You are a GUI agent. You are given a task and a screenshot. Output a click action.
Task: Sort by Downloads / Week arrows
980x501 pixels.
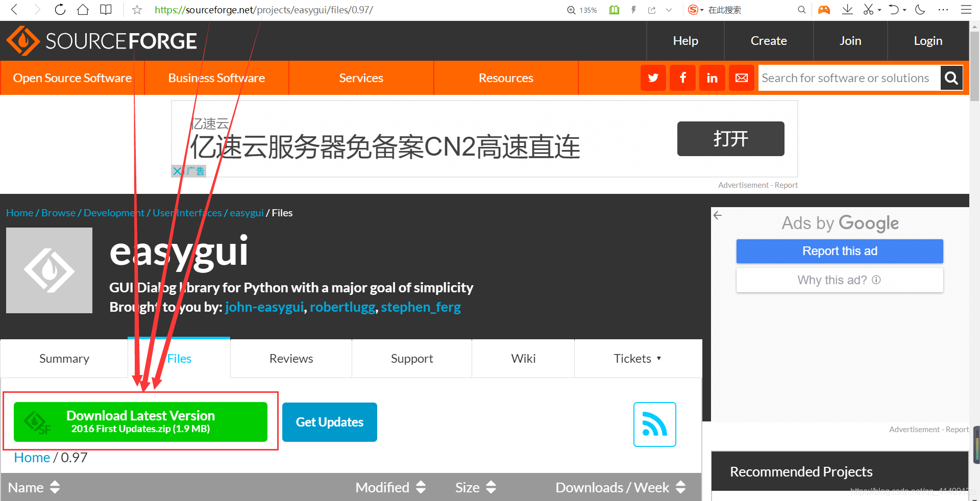(681, 487)
